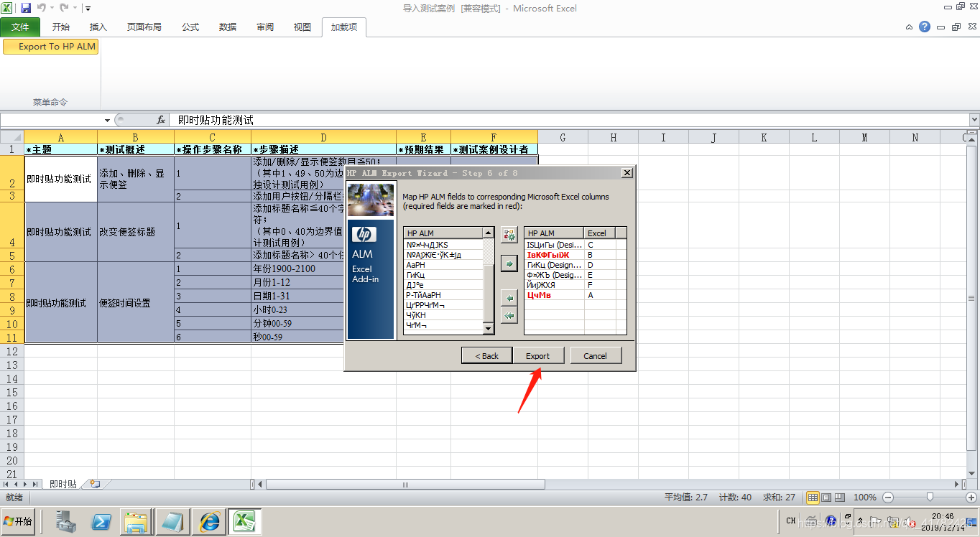The height and width of the screenshot is (537, 980).
Task: Switch to the 数据 ribbon tab
Action: (x=228, y=27)
